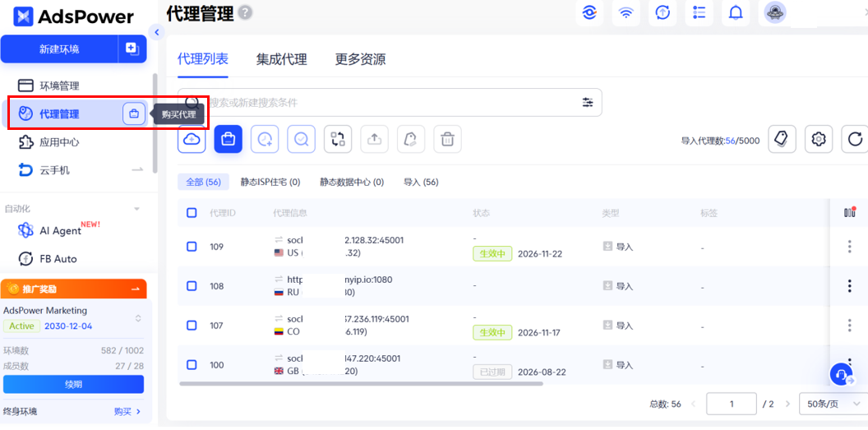Check the box for proxy ID 108
868x430 pixels.
(x=192, y=286)
